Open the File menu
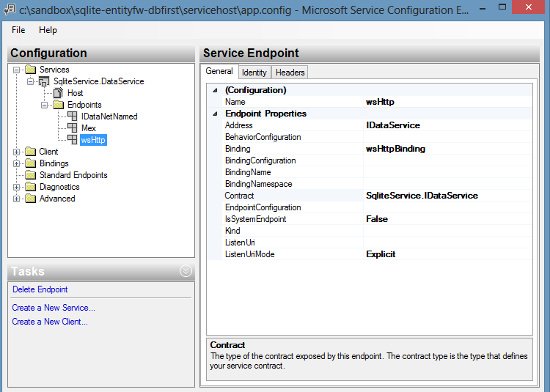The height and width of the screenshot is (392, 550). (18, 30)
